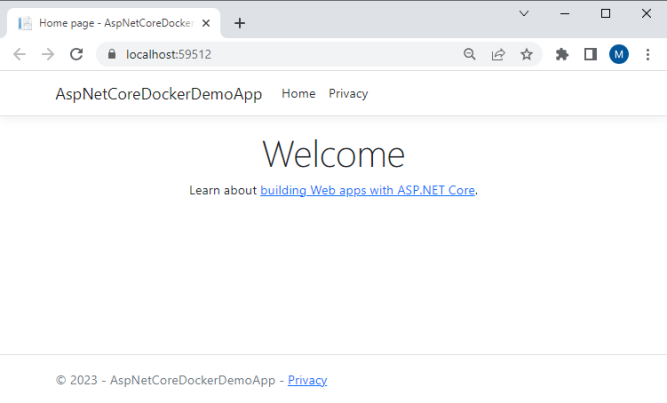Open Home in the navbar

pos(299,94)
